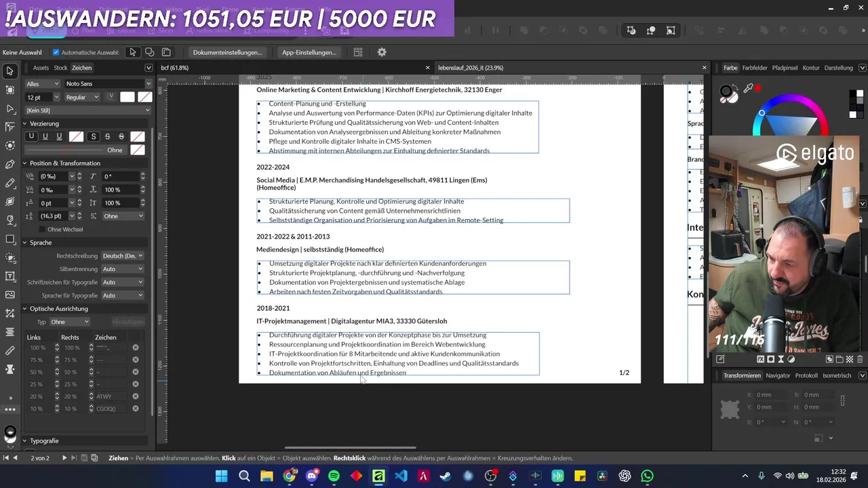Switch to the lebenslauf_2026_it document tab
This screenshot has height=488, width=868.
471,68
